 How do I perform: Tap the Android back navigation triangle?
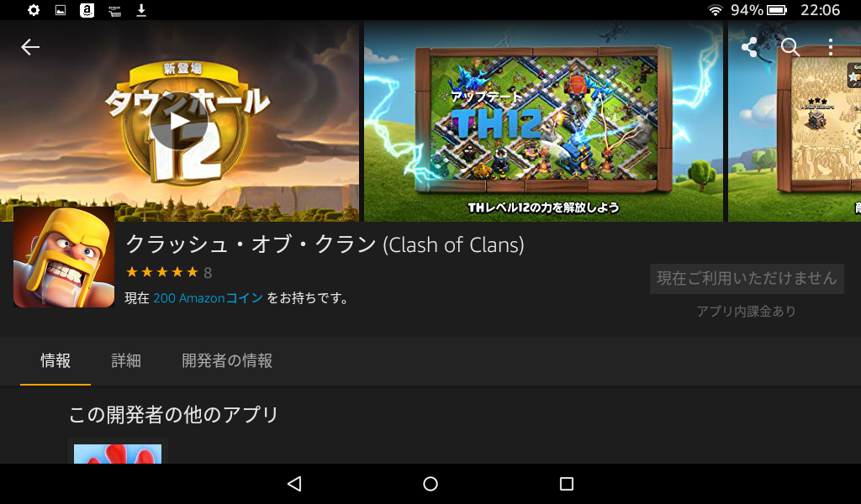pos(294,484)
